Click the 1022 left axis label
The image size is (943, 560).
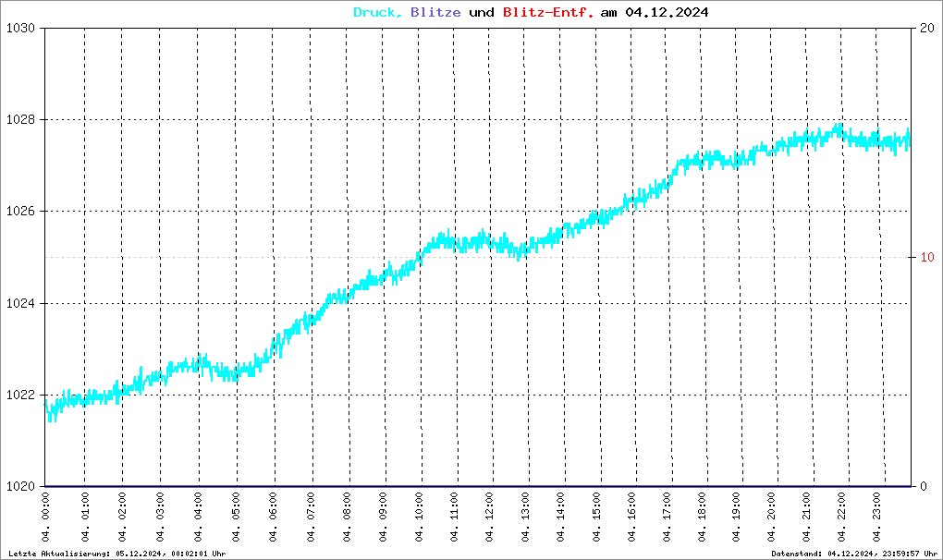tap(20, 395)
